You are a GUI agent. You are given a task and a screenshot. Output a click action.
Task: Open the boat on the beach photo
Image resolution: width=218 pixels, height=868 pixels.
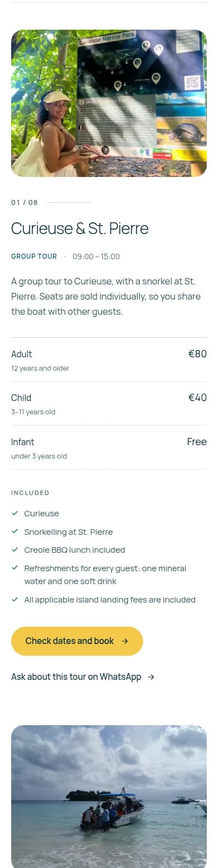[109, 796]
